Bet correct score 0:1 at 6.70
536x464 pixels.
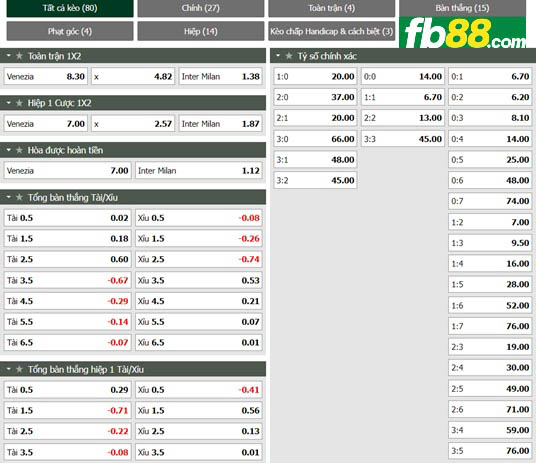point(490,76)
